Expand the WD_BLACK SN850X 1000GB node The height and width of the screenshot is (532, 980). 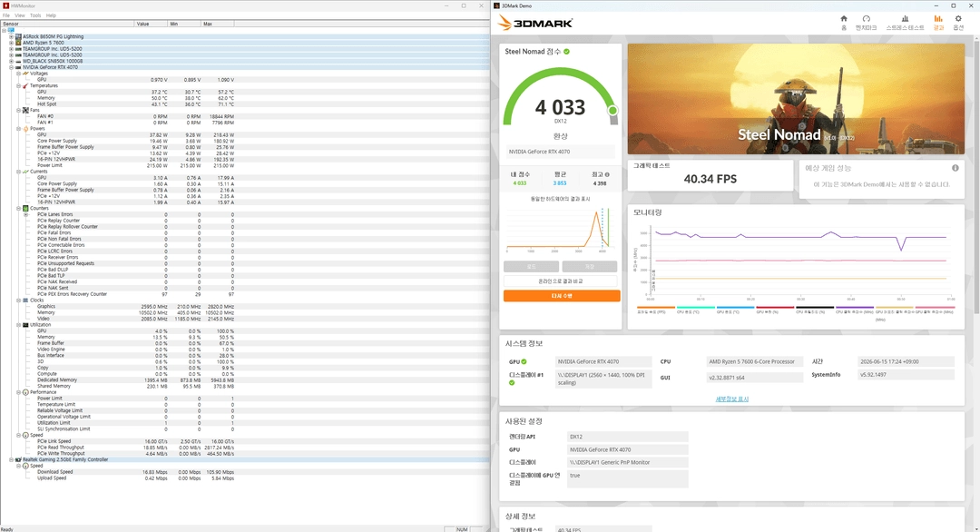[11, 61]
